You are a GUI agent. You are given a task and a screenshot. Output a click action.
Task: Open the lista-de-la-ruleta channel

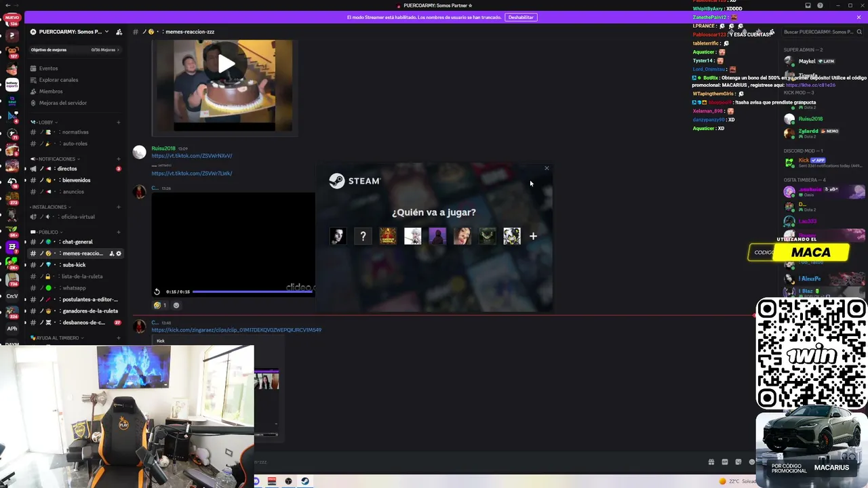[x=76, y=277]
